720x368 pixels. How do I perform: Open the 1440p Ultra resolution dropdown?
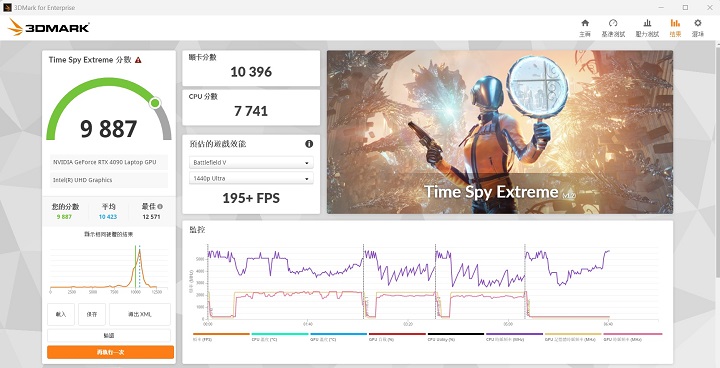coord(251,178)
